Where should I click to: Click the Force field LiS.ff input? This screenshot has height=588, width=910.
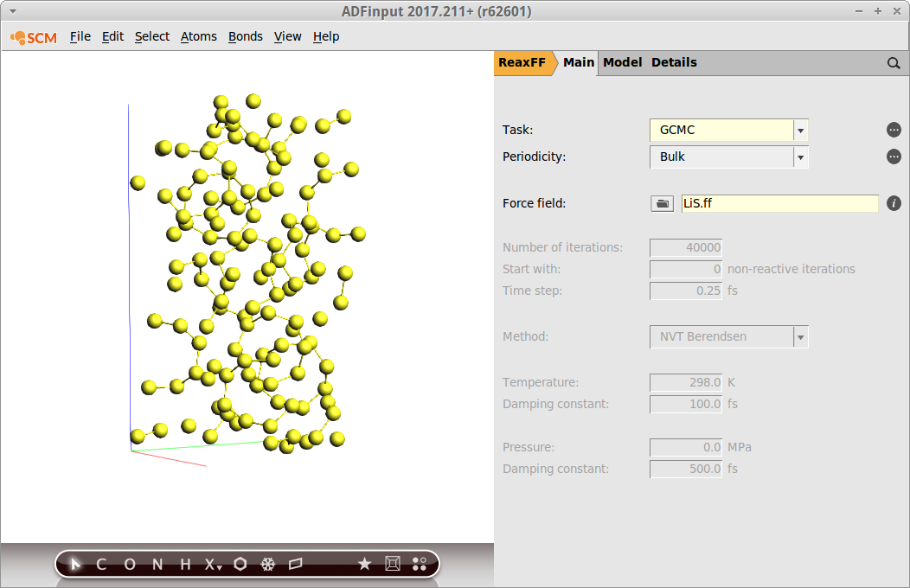780,203
